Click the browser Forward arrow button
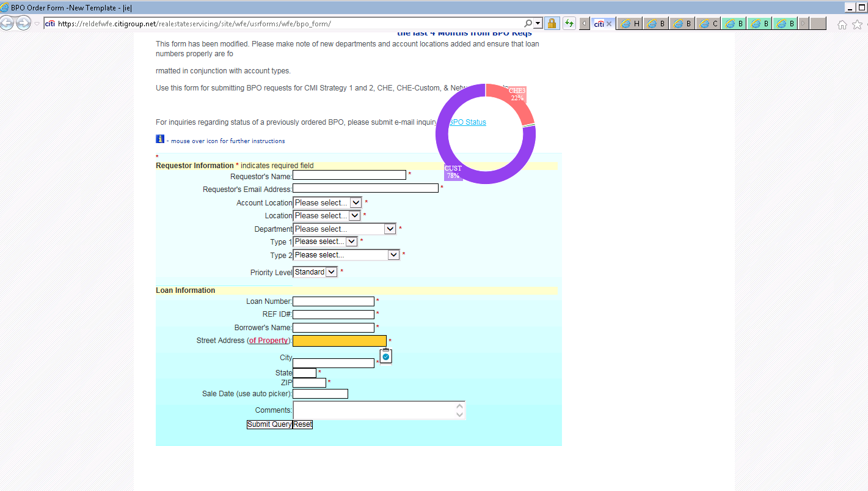The width and height of the screenshot is (868, 491). coord(23,23)
